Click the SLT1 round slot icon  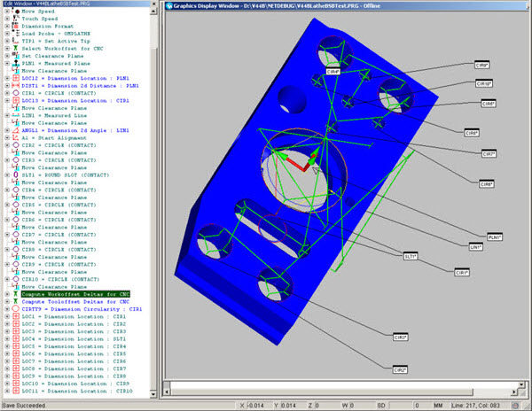coord(15,174)
